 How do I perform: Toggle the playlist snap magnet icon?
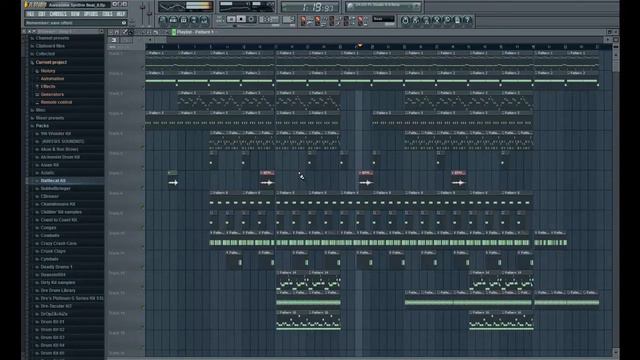pos(117,32)
